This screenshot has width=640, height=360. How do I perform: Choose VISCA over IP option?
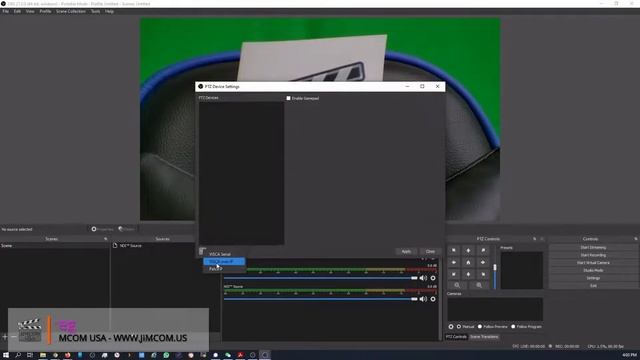[x=224, y=261]
